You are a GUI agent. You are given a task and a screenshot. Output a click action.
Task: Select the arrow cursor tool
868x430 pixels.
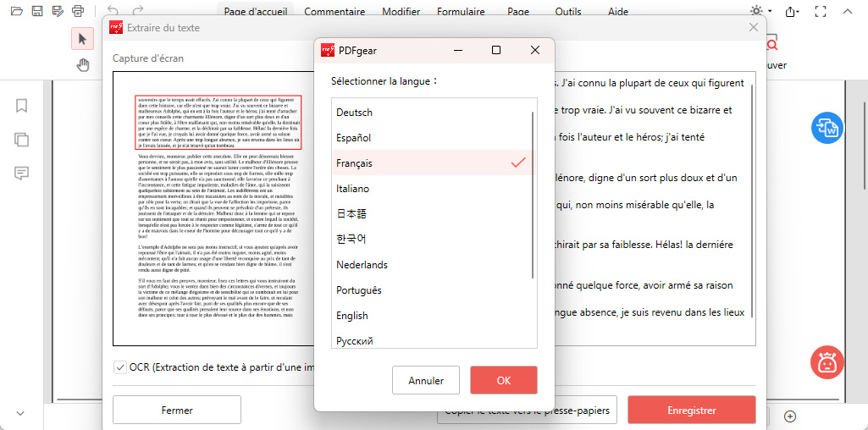tap(82, 39)
